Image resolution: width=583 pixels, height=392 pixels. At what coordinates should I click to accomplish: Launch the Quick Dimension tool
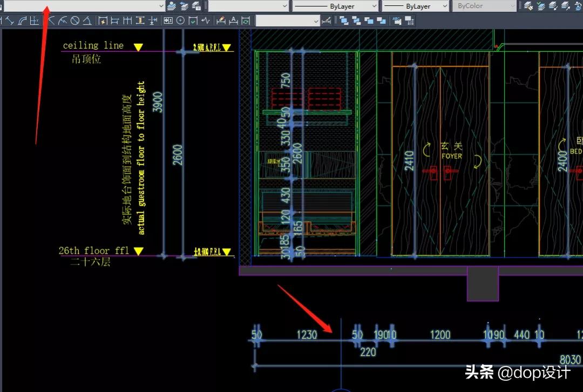click(103, 21)
